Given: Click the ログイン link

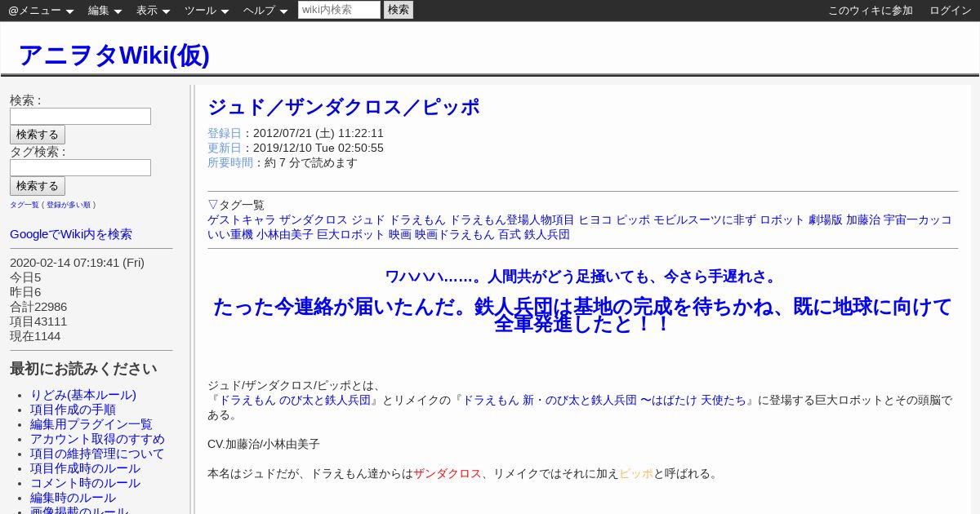Looking at the screenshot, I should pos(951,11).
